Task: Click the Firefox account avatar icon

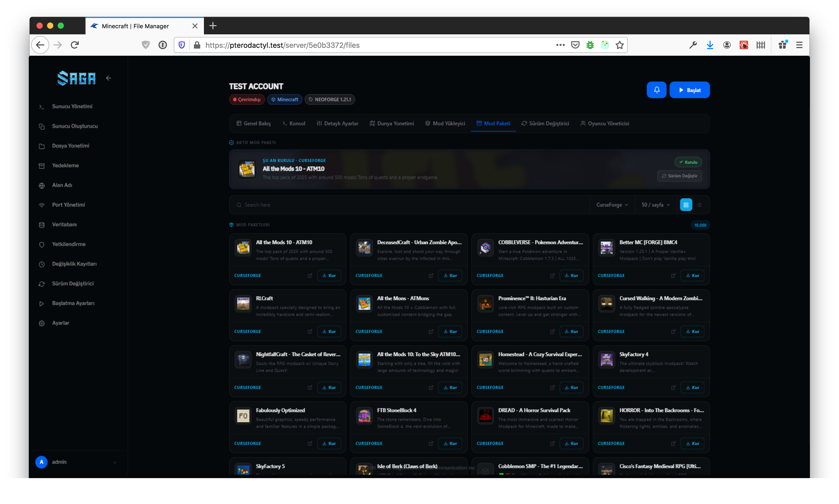Action: pos(727,45)
